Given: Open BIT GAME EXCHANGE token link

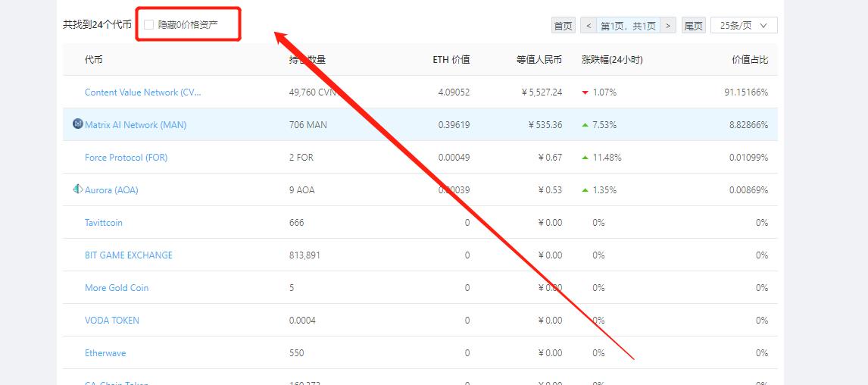Looking at the screenshot, I should point(129,255).
